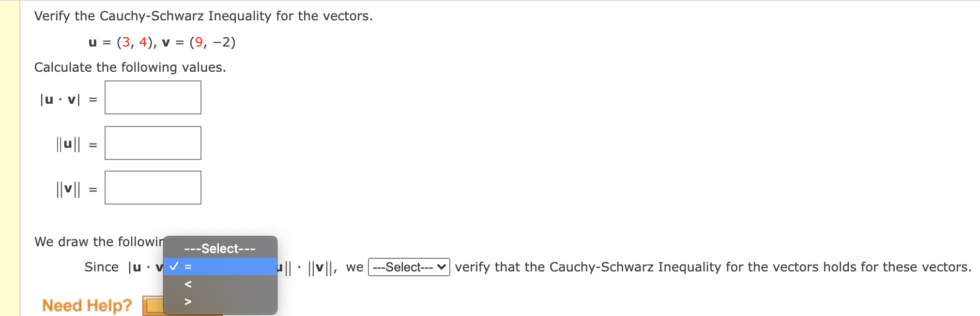Choose "---Select---" at the top of the dropdown
Image resolution: width=980 pixels, height=316 pixels.
click(220, 248)
